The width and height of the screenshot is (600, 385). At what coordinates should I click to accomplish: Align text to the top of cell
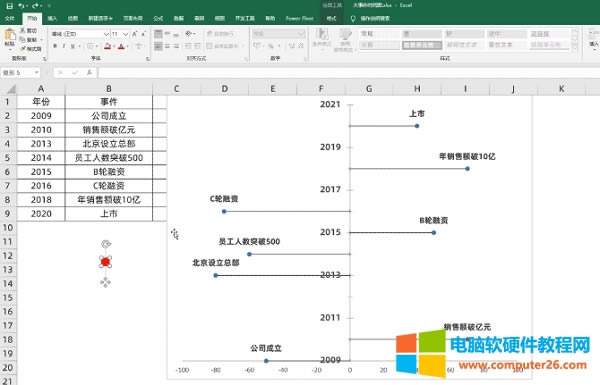pyautogui.click(x=158, y=34)
